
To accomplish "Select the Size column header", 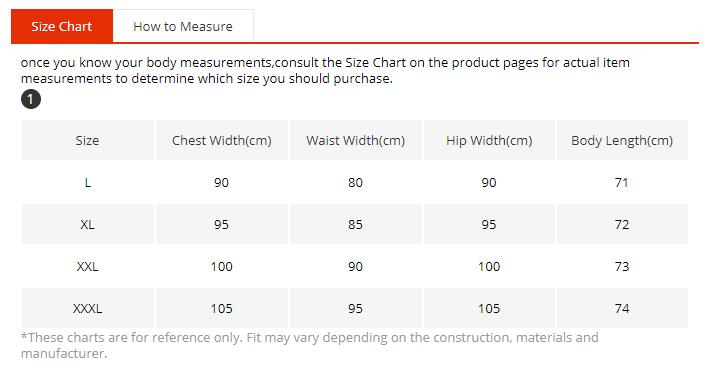I will coord(87,140).
